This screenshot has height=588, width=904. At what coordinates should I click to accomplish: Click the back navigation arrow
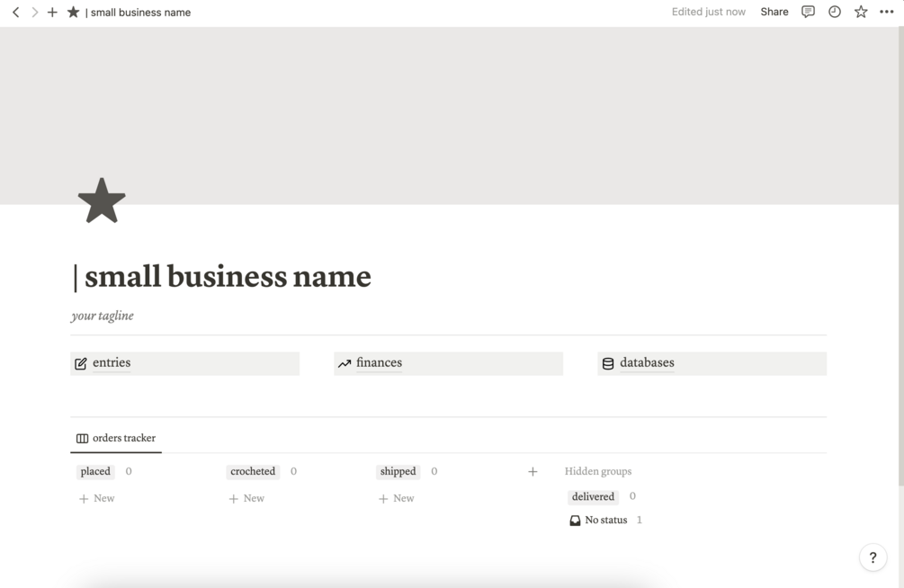(x=15, y=13)
